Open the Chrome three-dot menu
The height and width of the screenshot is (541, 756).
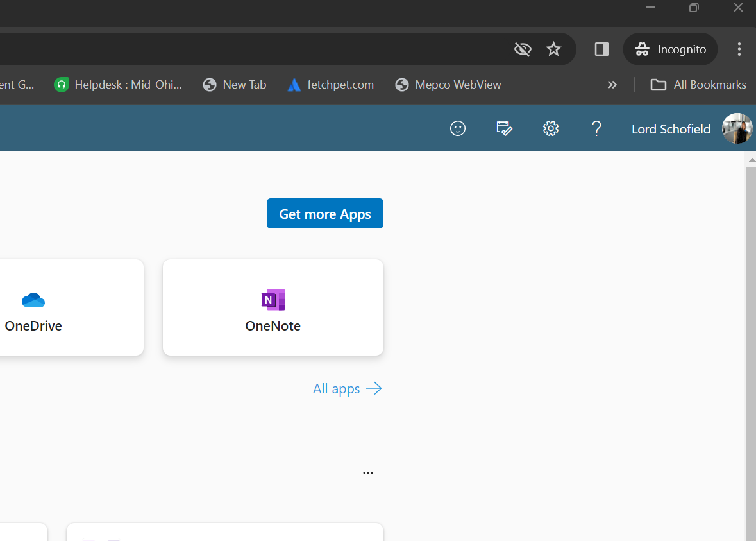pyautogui.click(x=739, y=49)
